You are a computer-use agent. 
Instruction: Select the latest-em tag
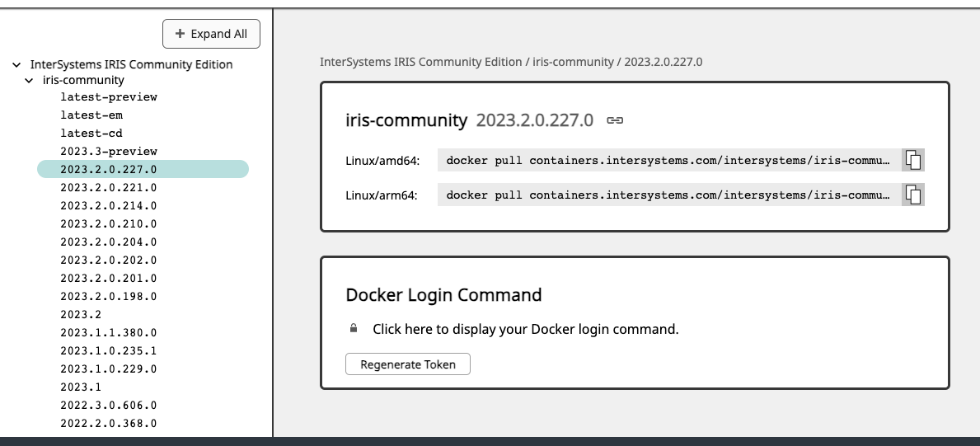(91, 115)
